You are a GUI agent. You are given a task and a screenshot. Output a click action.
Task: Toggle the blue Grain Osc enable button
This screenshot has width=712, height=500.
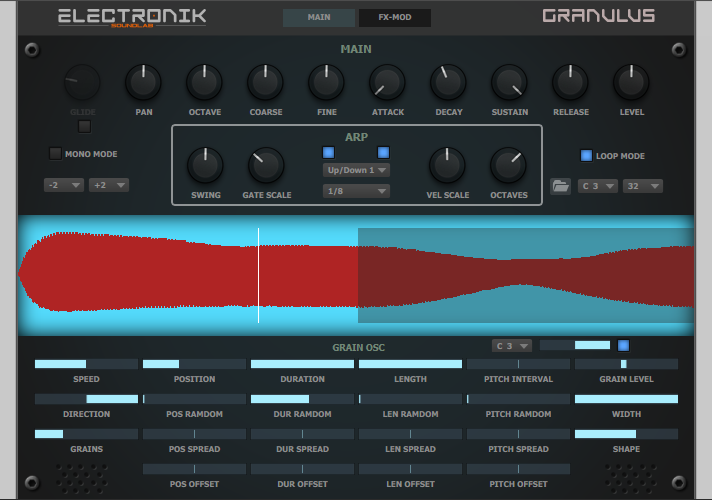coord(623,346)
